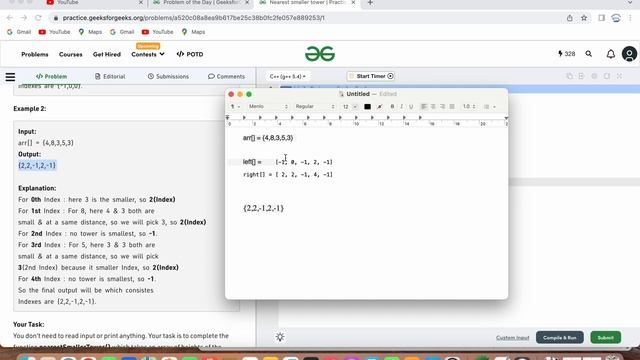Click the browser extension profile icon
The height and width of the screenshot is (360, 640).
click(x=616, y=18)
